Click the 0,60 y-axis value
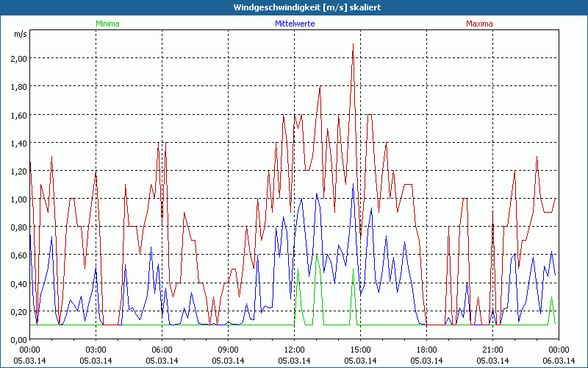Viewport: 588px width, 368px height. pos(17,255)
